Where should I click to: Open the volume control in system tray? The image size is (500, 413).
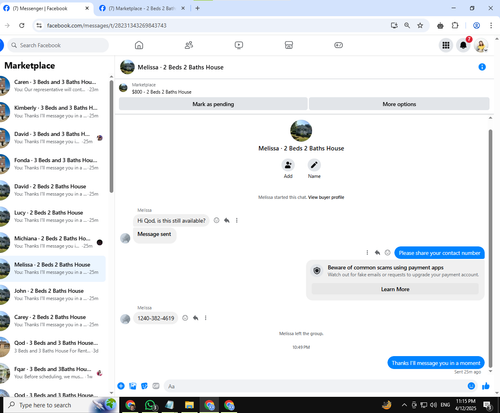[433, 405]
